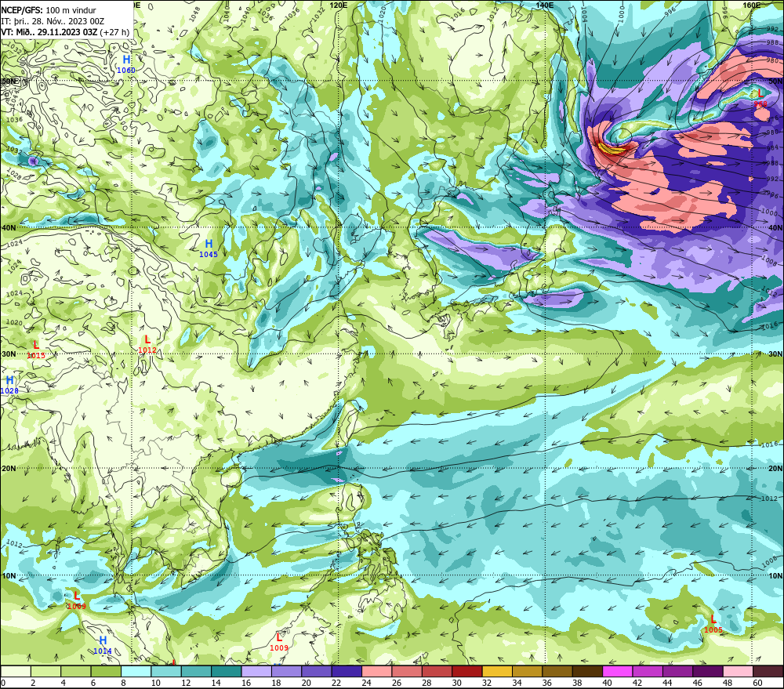This screenshot has width=784, height=689.
Task: Select the L 968 low pressure marker
Action: click(x=760, y=98)
